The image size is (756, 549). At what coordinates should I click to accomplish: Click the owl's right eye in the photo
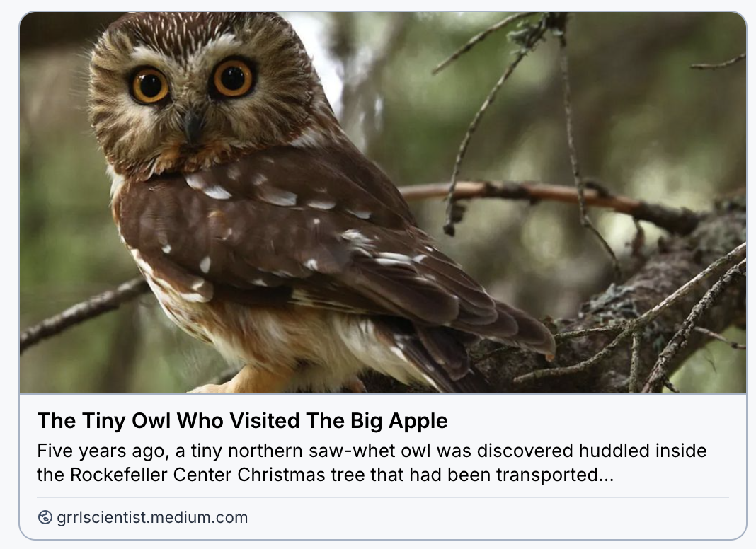[233, 78]
